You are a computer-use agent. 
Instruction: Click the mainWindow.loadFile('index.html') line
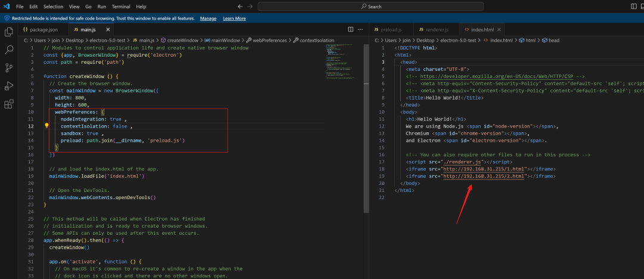[97, 176]
